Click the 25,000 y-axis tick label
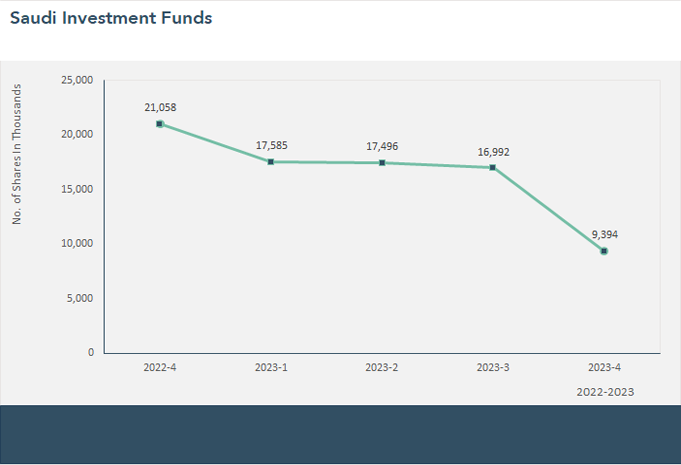The height and width of the screenshot is (465, 681). [77, 80]
